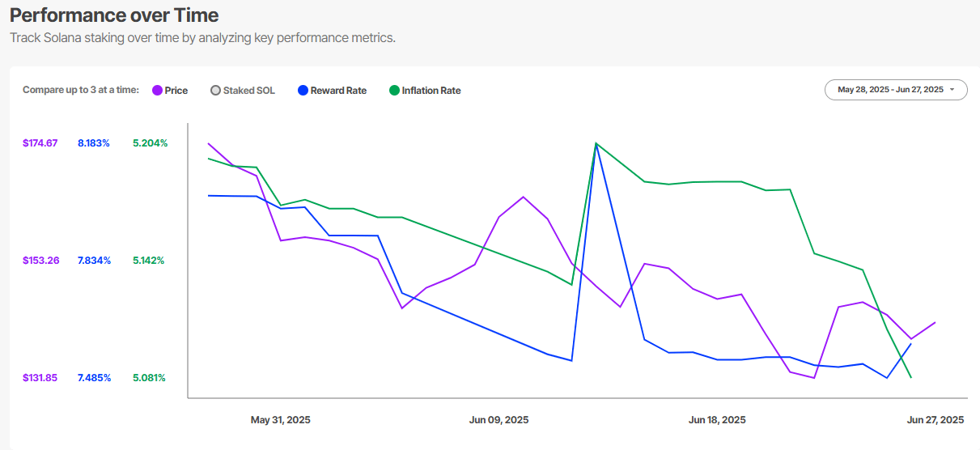Click the 8.183% reward rate axis label

pos(94,143)
